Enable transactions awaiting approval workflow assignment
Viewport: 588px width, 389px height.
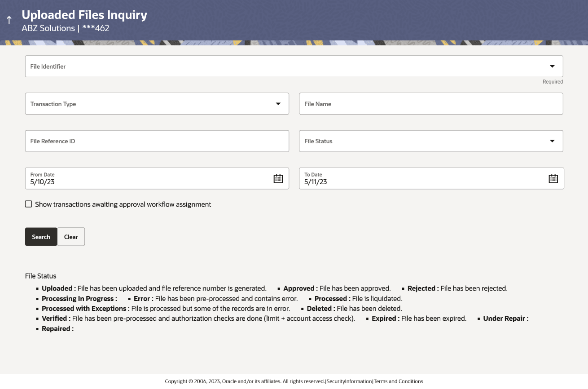coord(28,203)
